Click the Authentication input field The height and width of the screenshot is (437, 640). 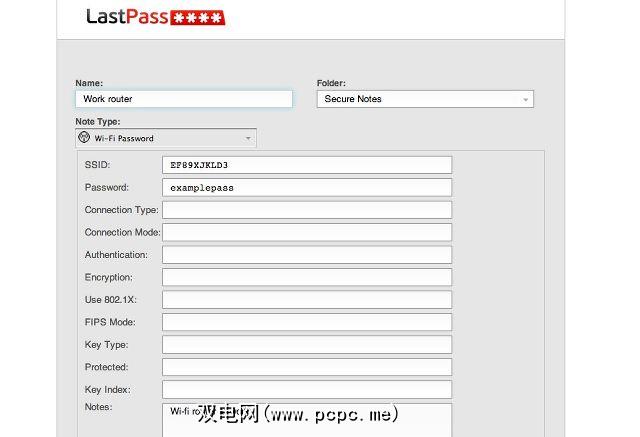pyautogui.click(x=307, y=255)
